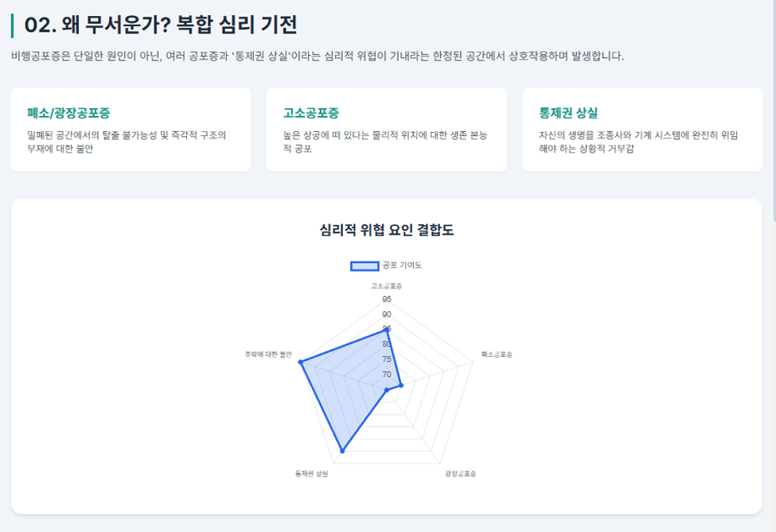The image size is (776, 532).
Task: Click the 추락에 대한 불안 axis label
Action: coord(268,355)
